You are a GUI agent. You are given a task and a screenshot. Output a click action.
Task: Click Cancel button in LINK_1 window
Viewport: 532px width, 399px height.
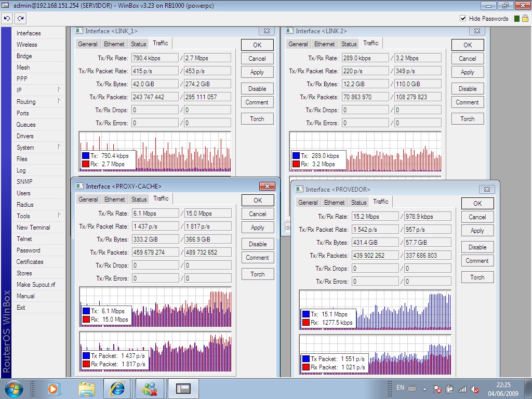pyautogui.click(x=257, y=58)
